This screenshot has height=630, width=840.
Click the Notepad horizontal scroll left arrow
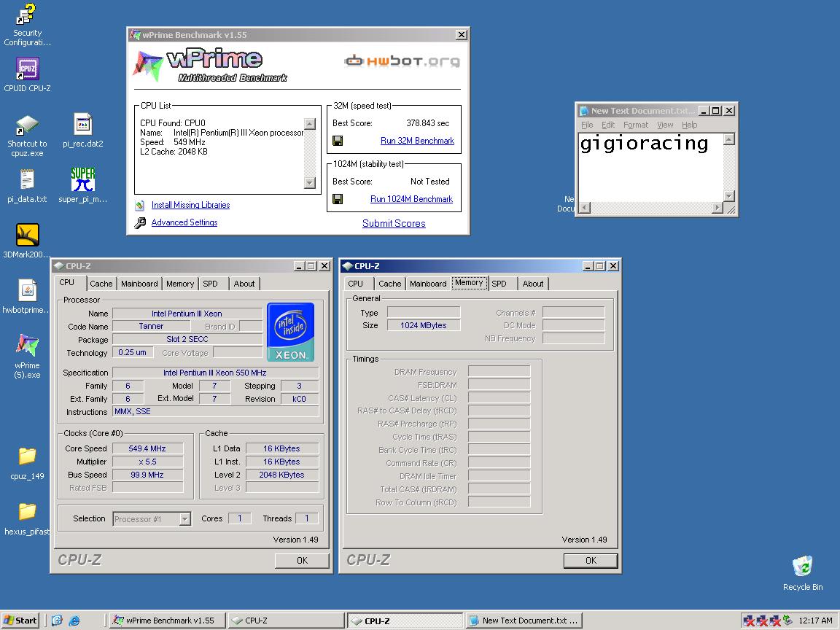585,207
